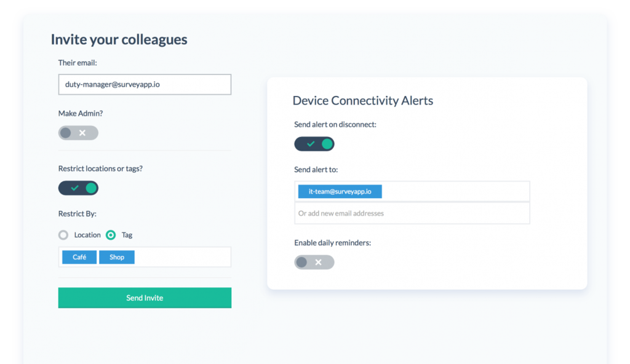Click the it-team@surveyapp.io email chip

[x=340, y=192]
